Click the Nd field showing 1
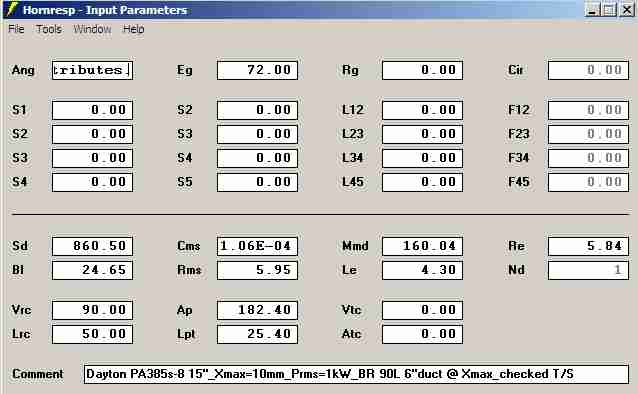This screenshot has height=394, width=638. (x=588, y=270)
